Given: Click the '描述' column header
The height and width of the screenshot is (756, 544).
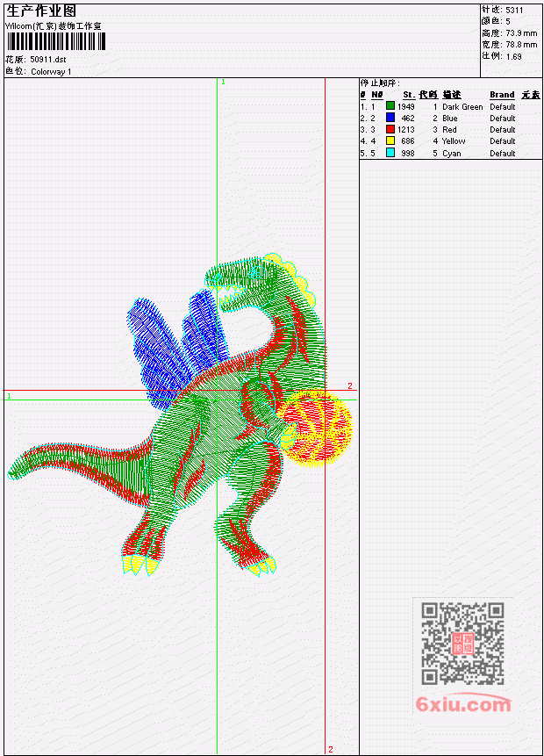Looking at the screenshot, I should (452, 95).
